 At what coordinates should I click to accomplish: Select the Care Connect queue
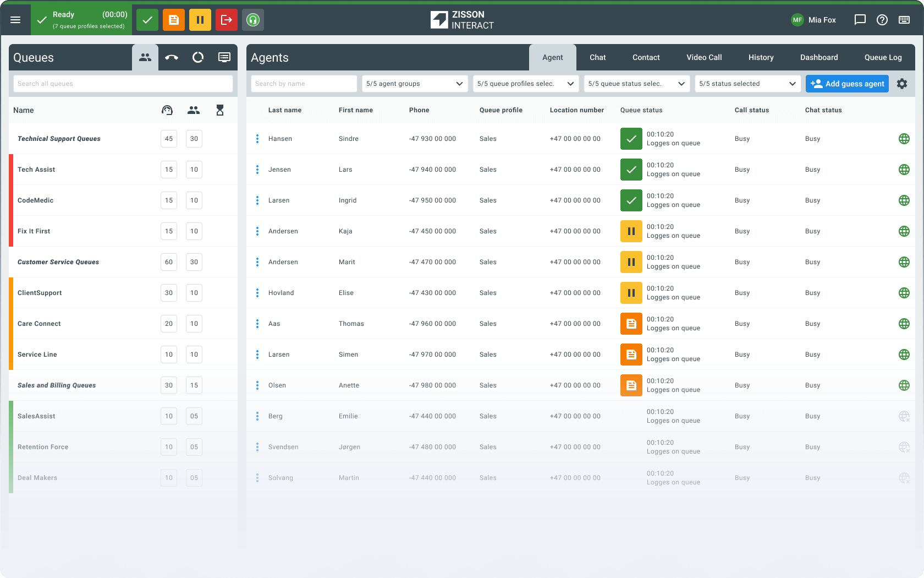point(123,324)
